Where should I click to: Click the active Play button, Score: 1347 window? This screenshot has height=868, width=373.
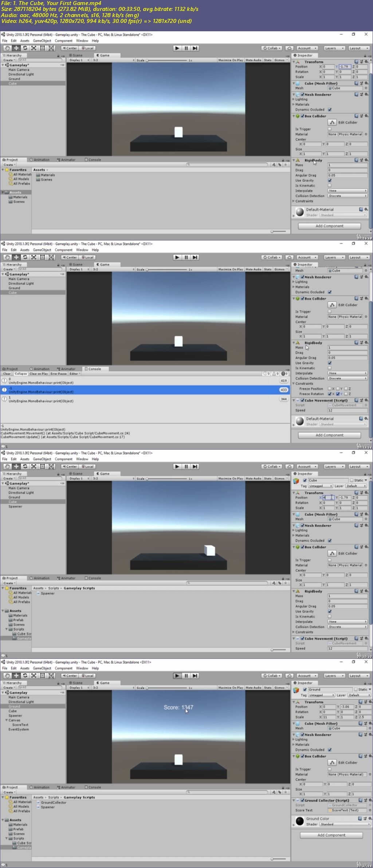tap(177, 676)
